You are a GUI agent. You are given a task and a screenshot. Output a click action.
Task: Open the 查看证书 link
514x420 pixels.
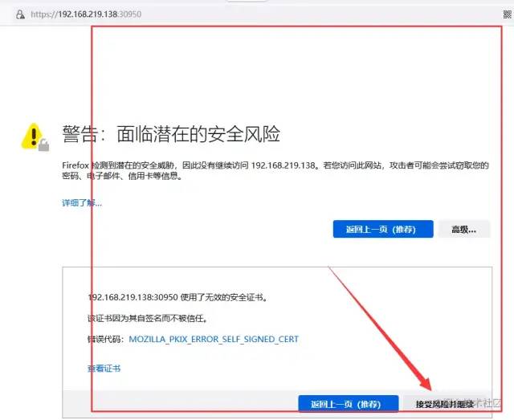coord(104,369)
